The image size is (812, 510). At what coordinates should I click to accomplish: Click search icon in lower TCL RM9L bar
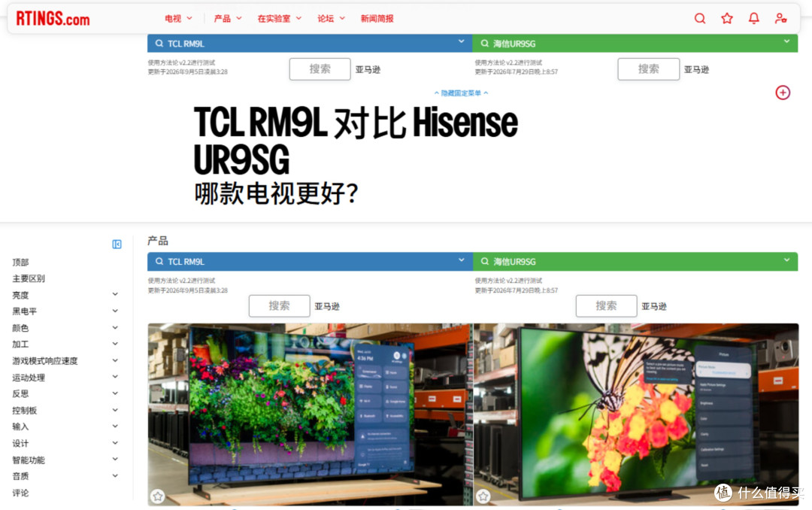pyautogui.click(x=159, y=262)
